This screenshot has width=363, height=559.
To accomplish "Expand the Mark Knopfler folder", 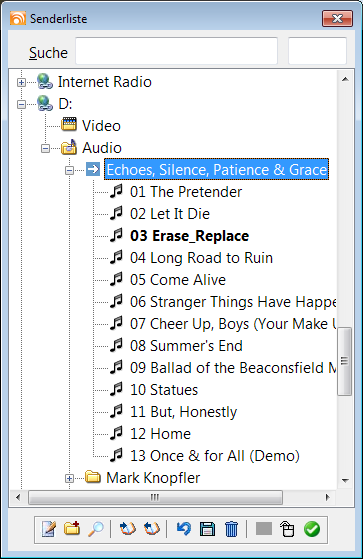I will [70, 478].
